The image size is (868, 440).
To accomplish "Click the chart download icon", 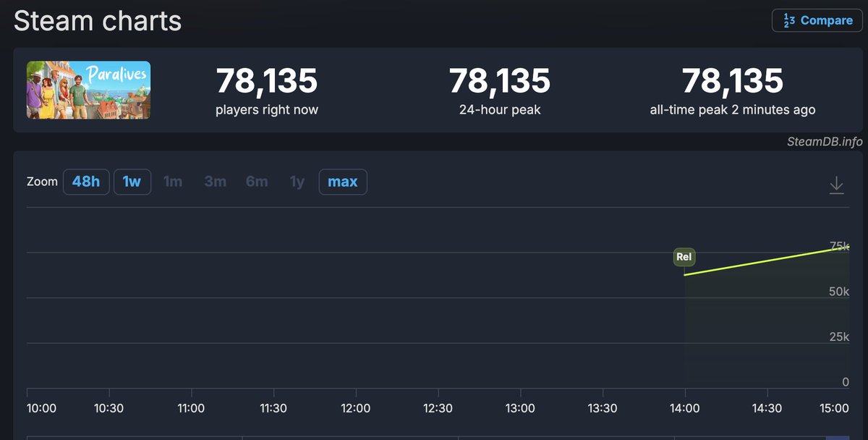I will [836, 185].
